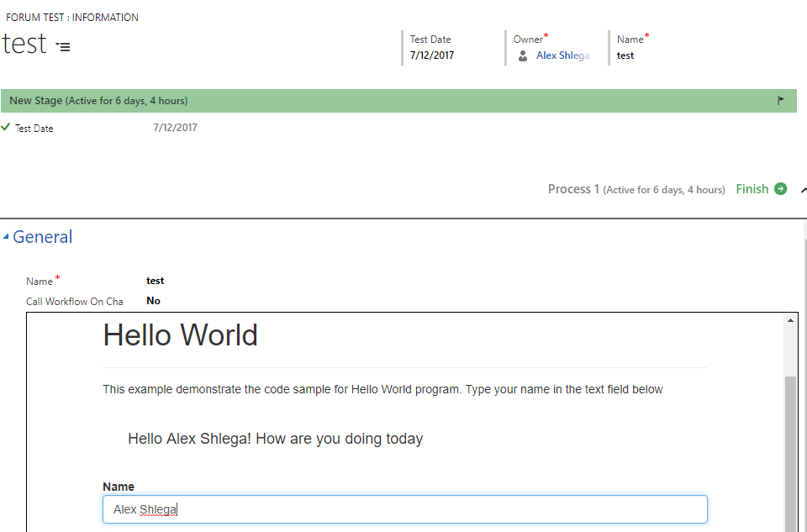This screenshot has height=532, width=807.
Task: Edit the header Name field value test
Action: tap(625, 55)
